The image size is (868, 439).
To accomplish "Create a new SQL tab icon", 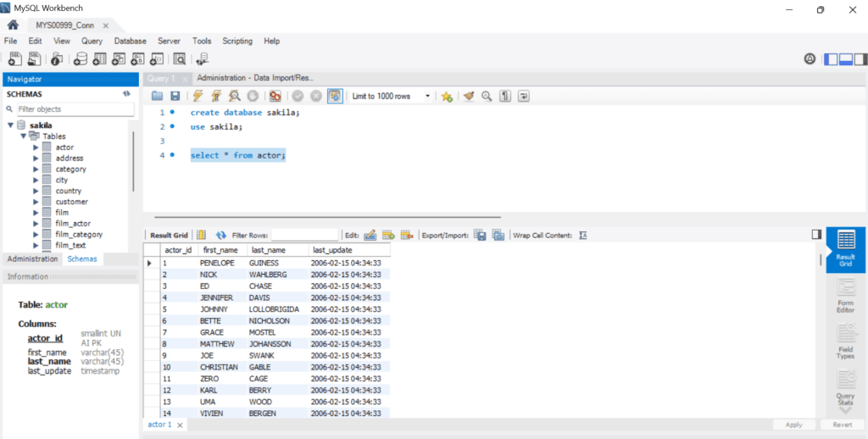I will pos(15,58).
